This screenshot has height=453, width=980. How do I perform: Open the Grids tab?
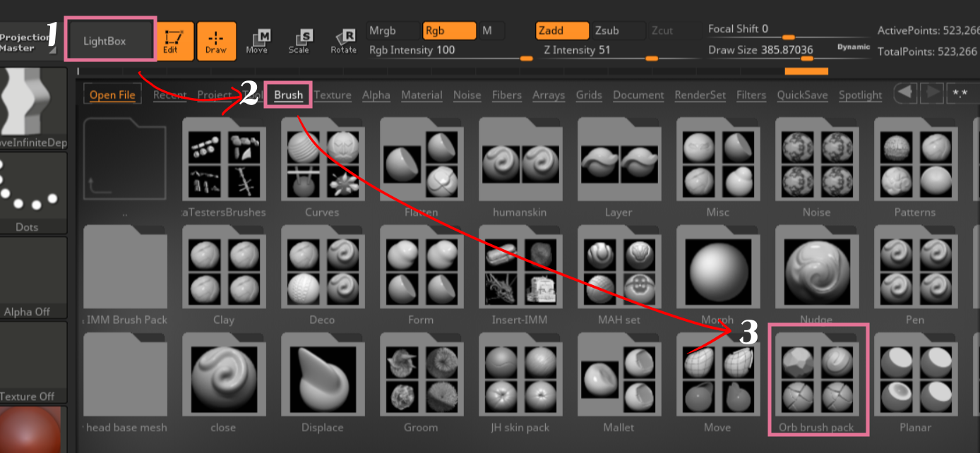coord(589,95)
